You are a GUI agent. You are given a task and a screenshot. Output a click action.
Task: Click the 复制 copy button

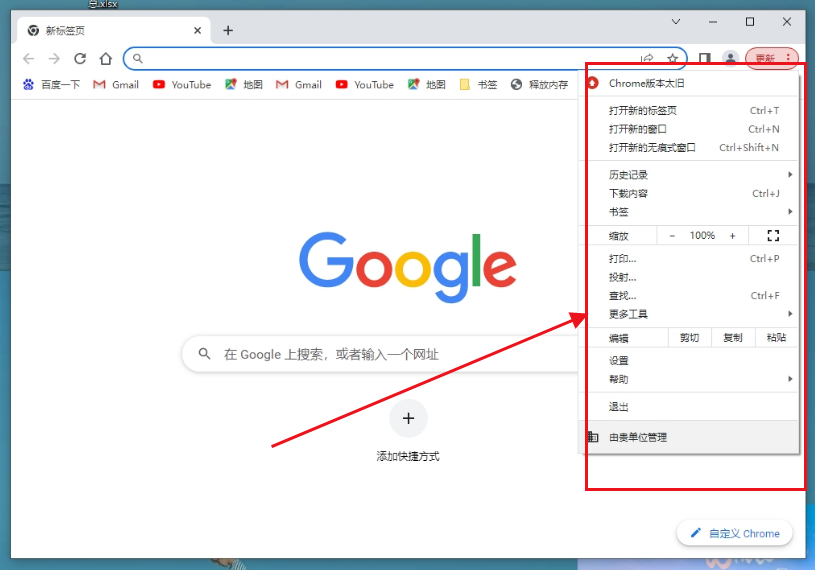pyautogui.click(x=733, y=338)
